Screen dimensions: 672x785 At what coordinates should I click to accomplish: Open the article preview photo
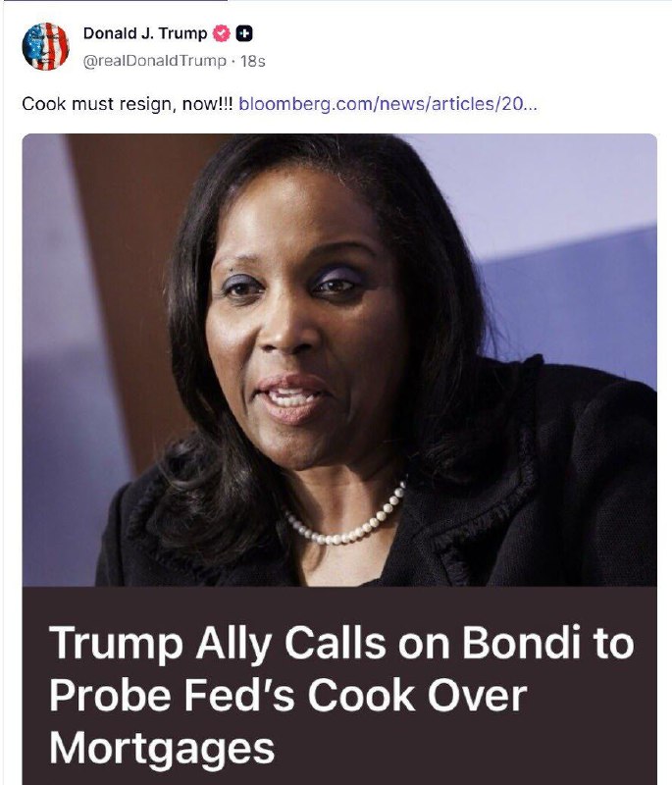pos(339,360)
